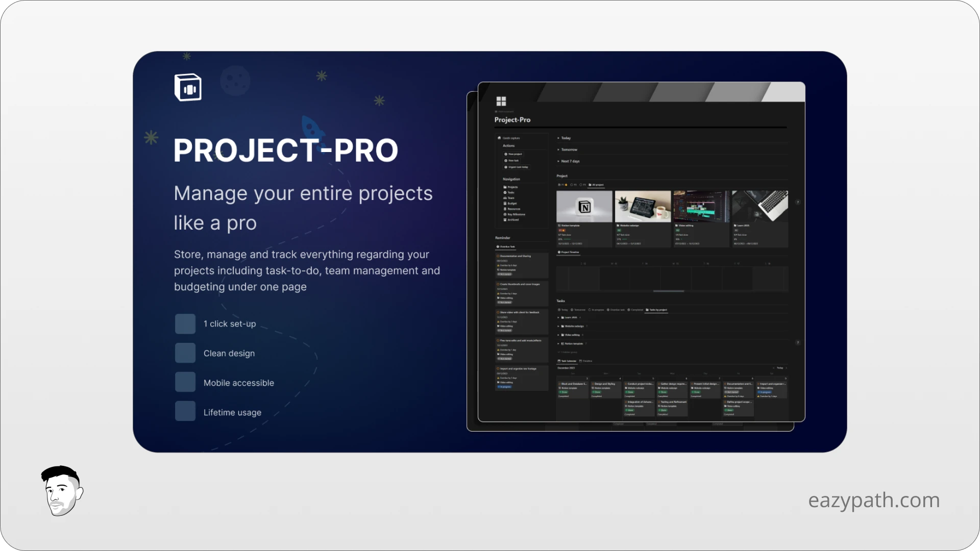Click the New project action
This screenshot has height=551, width=980.
514,154
